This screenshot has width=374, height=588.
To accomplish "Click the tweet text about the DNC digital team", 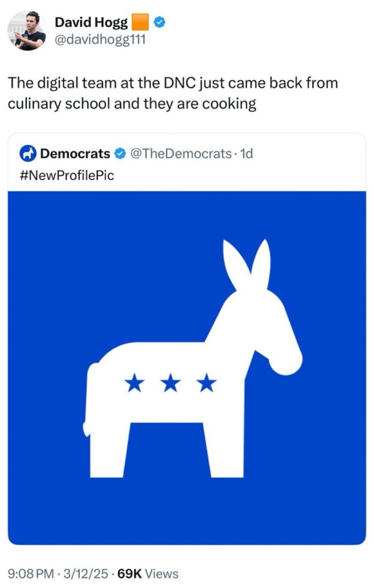I will point(173,94).
